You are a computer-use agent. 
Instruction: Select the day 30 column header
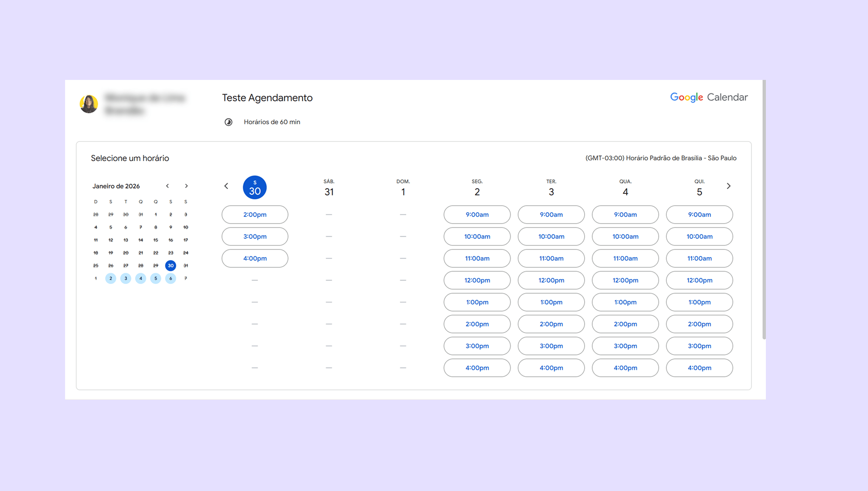coord(255,187)
